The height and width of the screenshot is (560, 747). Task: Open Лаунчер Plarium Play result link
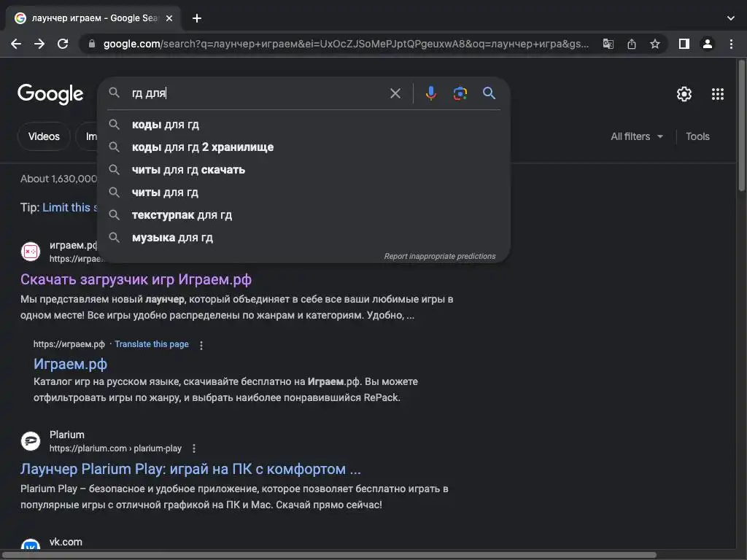coord(190,469)
